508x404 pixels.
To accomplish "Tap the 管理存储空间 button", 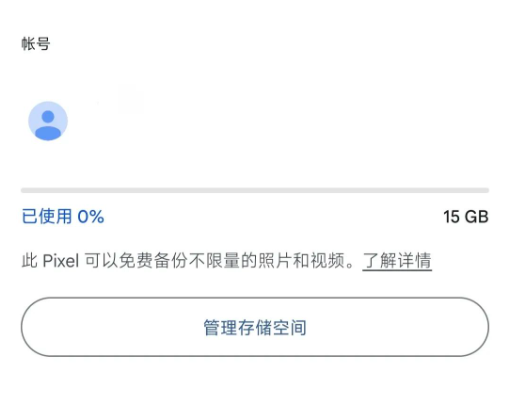I will [x=255, y=327].
